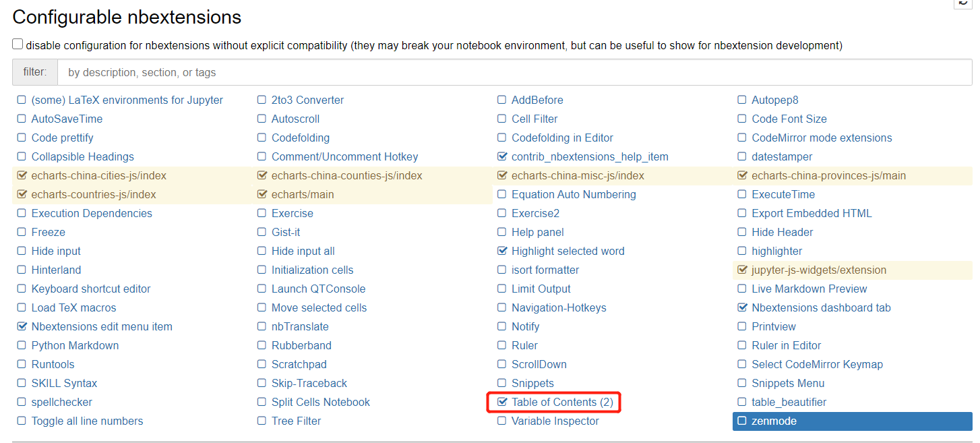
Task: Tick the disable configuration compatibility checkbox
Action: pos(18,45)
